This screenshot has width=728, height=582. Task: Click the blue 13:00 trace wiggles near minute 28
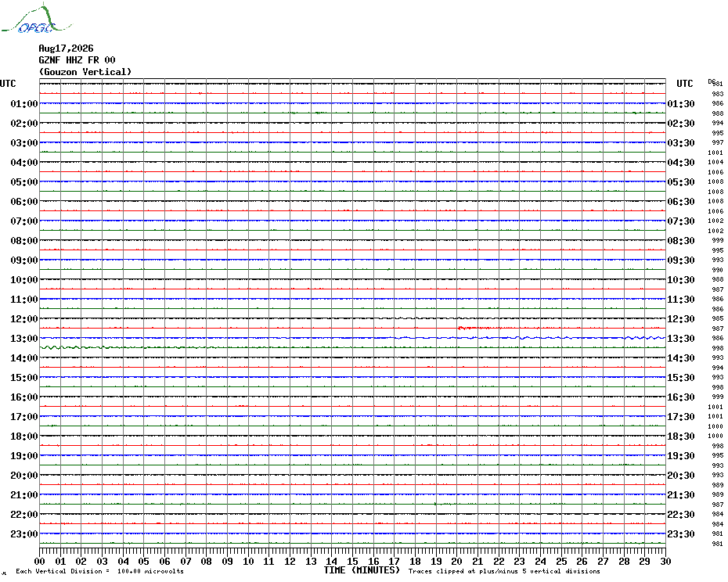(645, 338)
